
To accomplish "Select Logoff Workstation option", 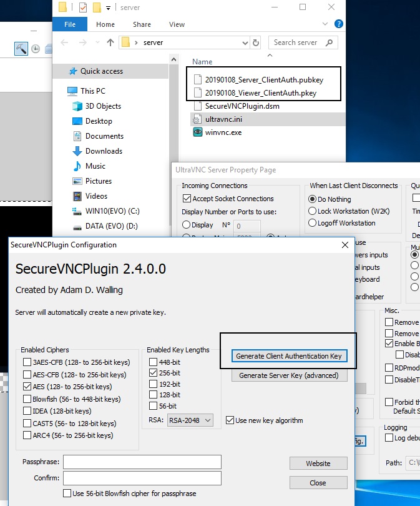I will tap(312, 223).
